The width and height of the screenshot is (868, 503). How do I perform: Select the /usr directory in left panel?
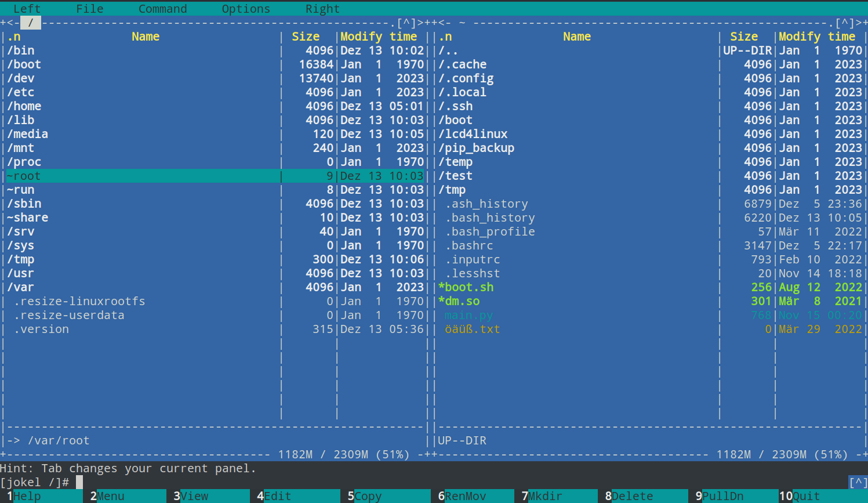point(21,273)
